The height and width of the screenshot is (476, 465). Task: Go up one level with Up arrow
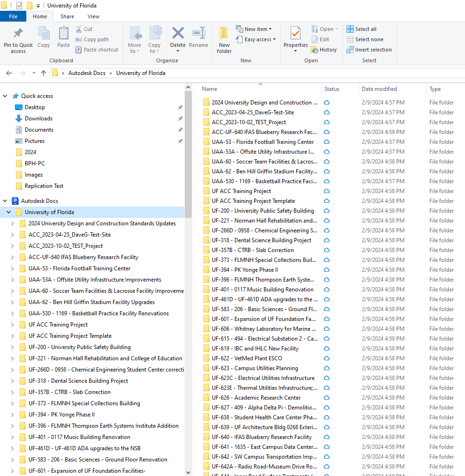[44, 73]
